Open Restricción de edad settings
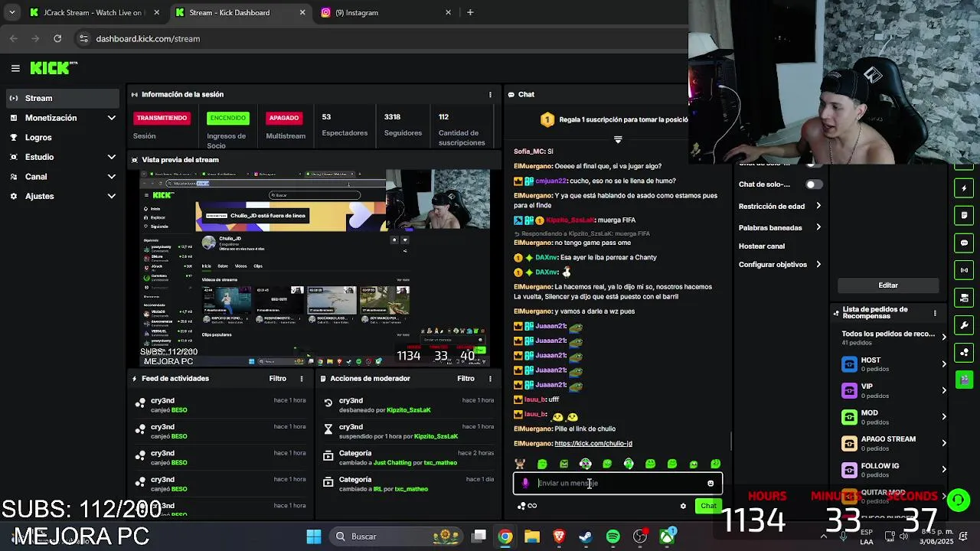The height and width of the screenshot is (551, 980). pos(779,206)
